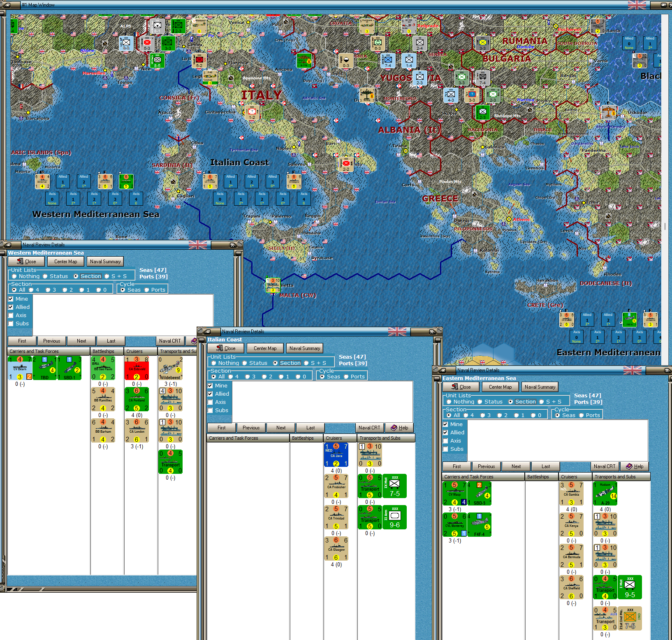
Task: Select CV Wasp carrier counter
Action: pos(455,494)
